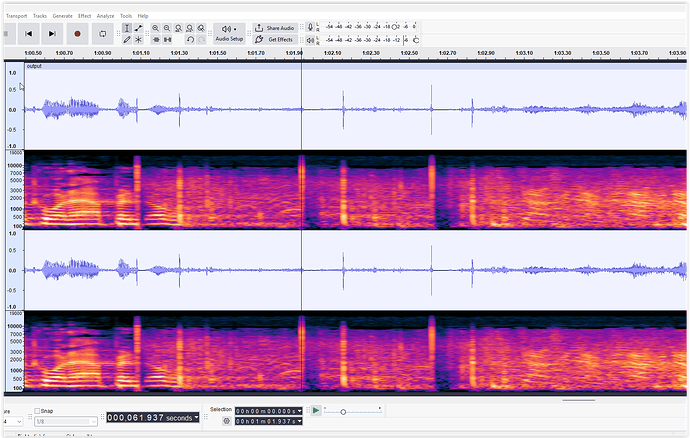Click the Record button
690x438 pixels.
(77, 34)
